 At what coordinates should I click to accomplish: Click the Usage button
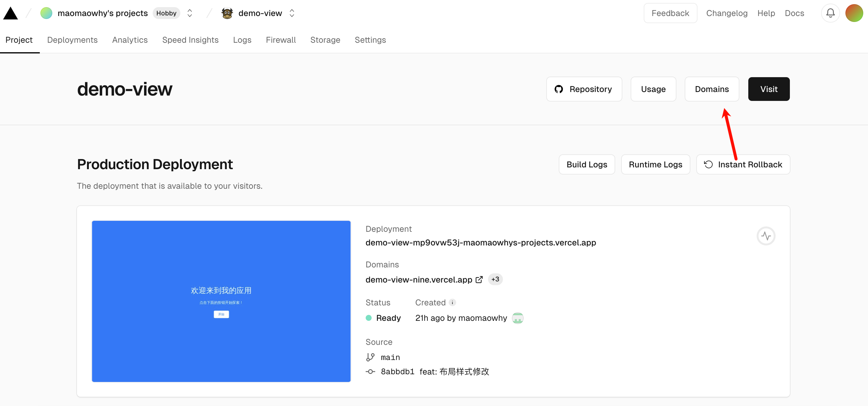(x=653, y=89)
